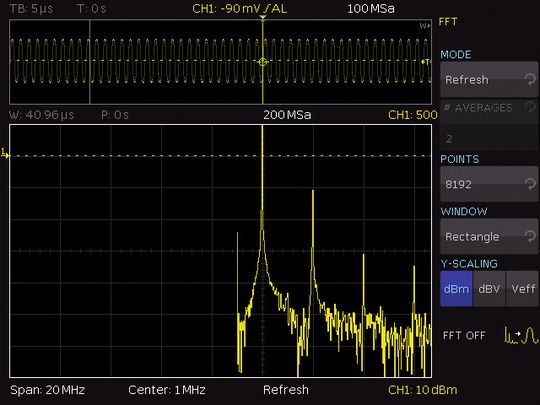Screen dimensions: 540x405
Task: Click the Span: 20 MHz readout
Action: click(x=48, y=390)
